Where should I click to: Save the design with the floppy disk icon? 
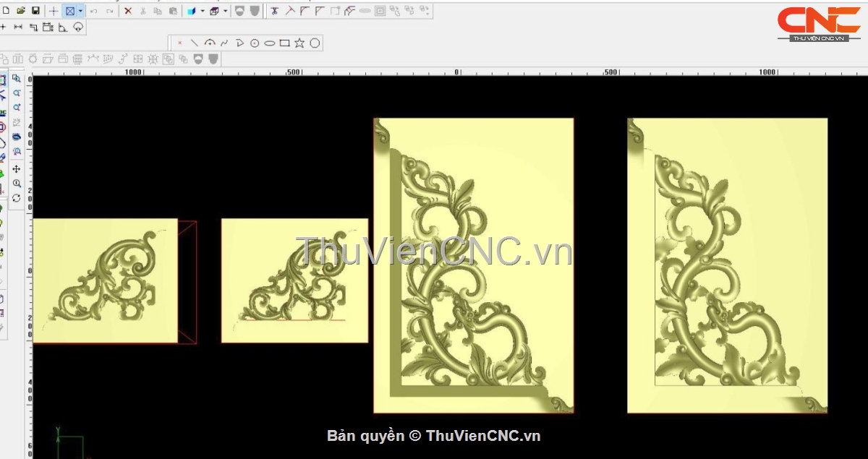pos(35,11)
